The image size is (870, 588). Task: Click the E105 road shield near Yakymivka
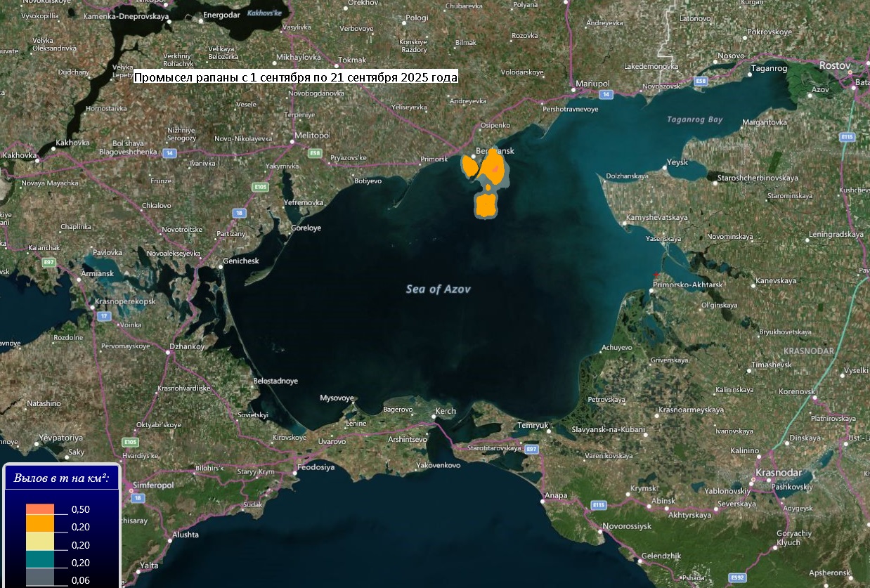click(x=261, y=187)
